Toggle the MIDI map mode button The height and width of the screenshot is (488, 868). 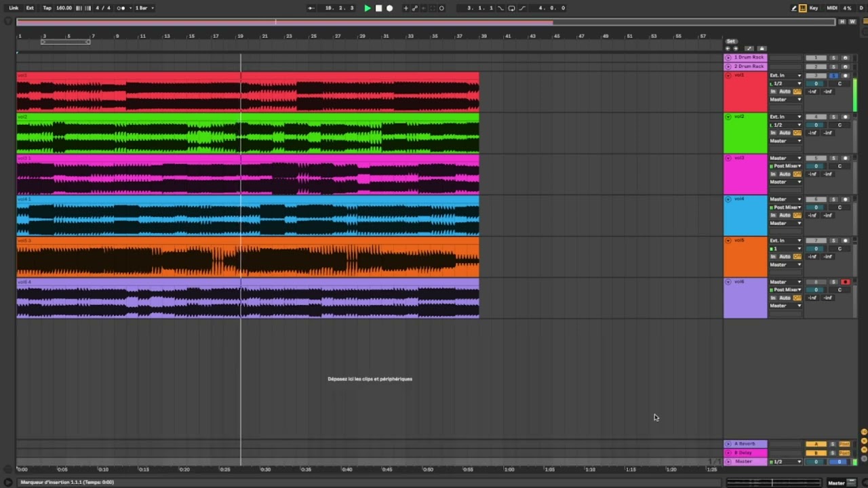click(x=832, y=8)
